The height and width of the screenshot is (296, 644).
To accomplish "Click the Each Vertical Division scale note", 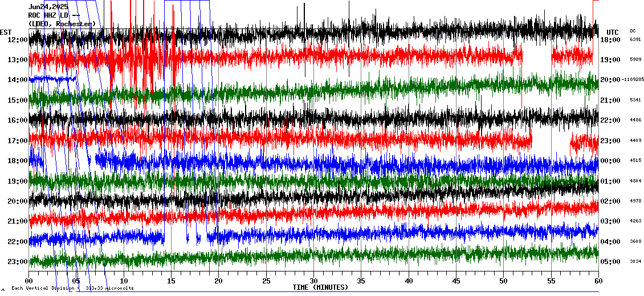I will pos(72,288).
